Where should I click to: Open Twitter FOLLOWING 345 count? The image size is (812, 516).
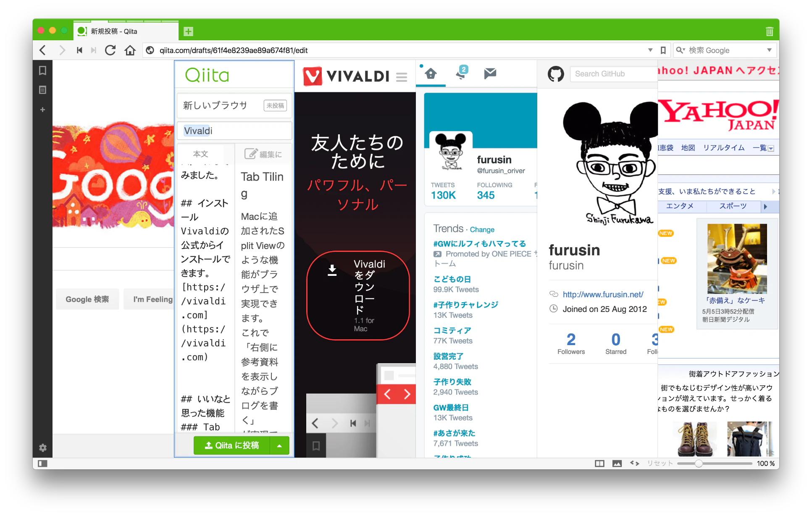pos(494,191)
